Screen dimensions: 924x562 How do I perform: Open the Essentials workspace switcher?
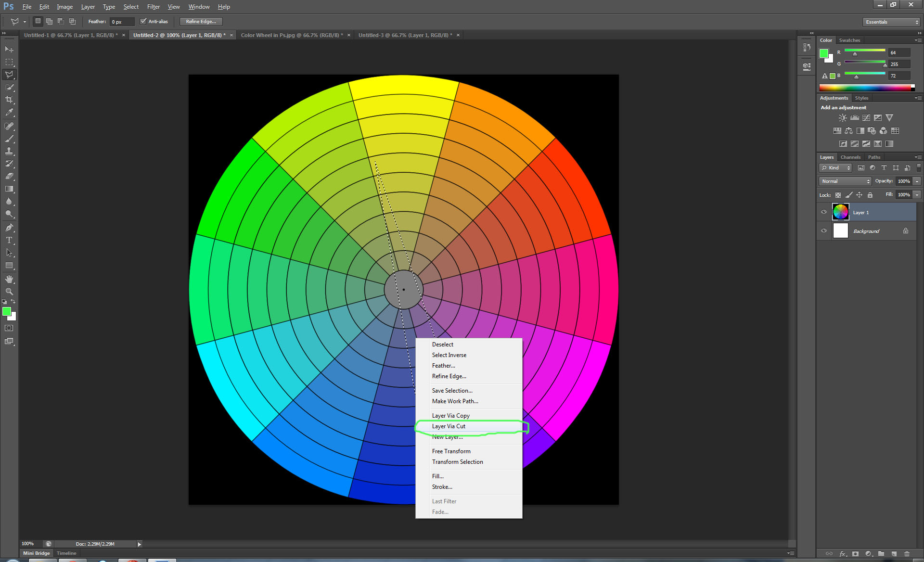890,22
